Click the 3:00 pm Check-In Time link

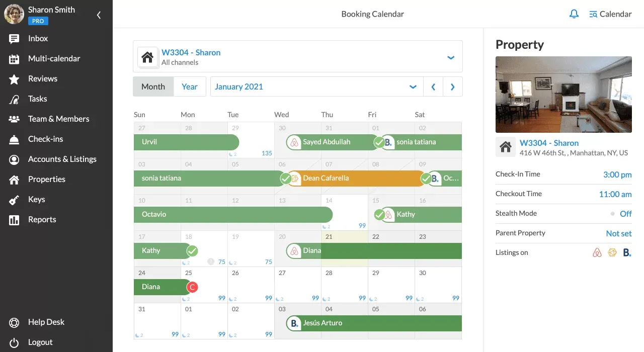point(617,174)
